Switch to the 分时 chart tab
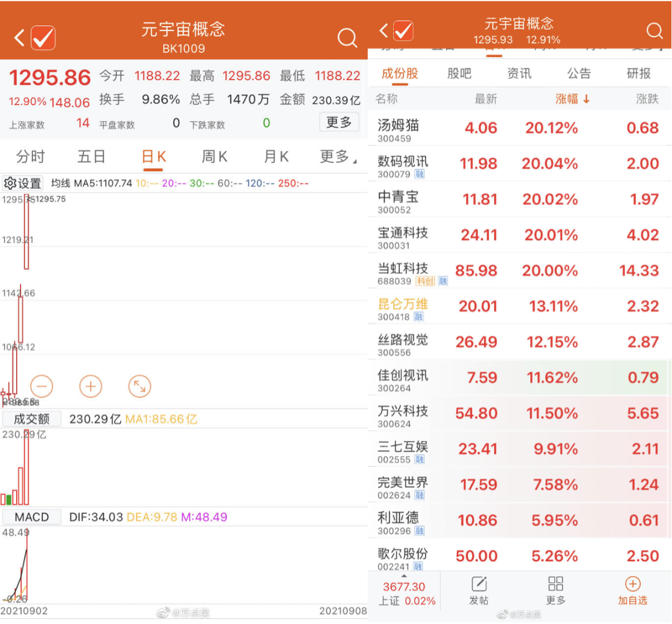Image resolution: width=672 pixels, height=624 pixels. pyautogui.click(x=30, y=156)
